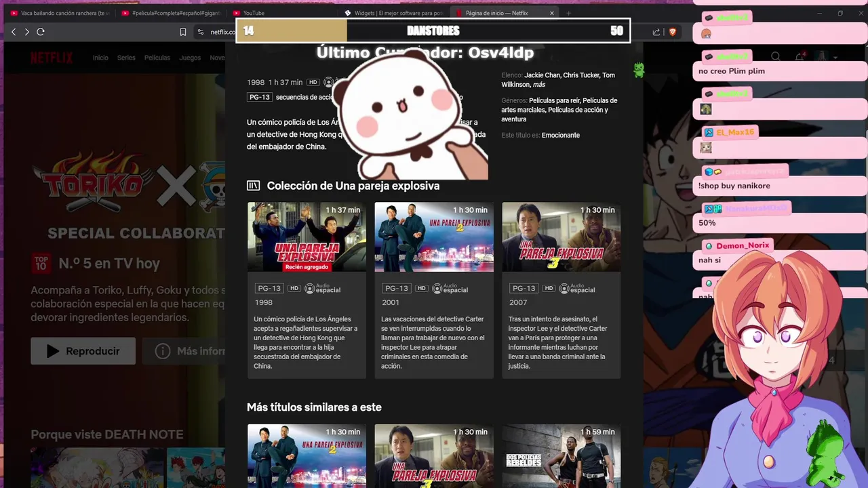868x488 pixels.
Task: Open Películas de acción y aventura genre
Action: (558, 115)
